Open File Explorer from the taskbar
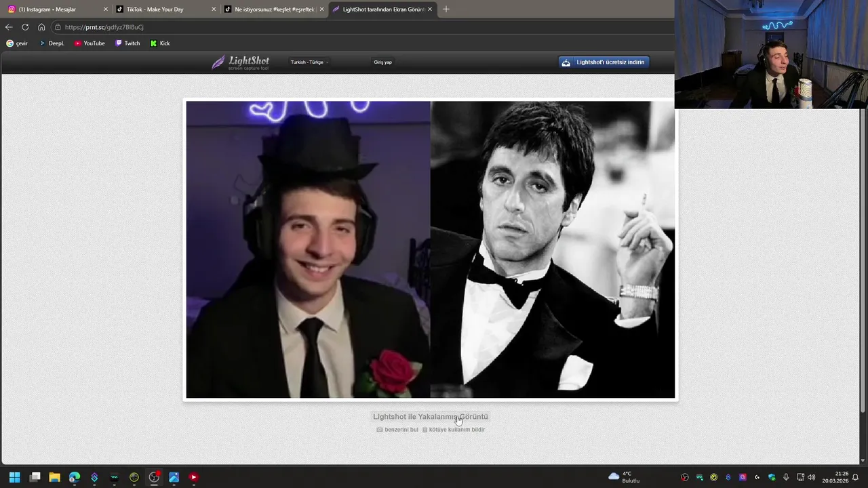This screenshot has height=488, width=868. click(55, 477)
